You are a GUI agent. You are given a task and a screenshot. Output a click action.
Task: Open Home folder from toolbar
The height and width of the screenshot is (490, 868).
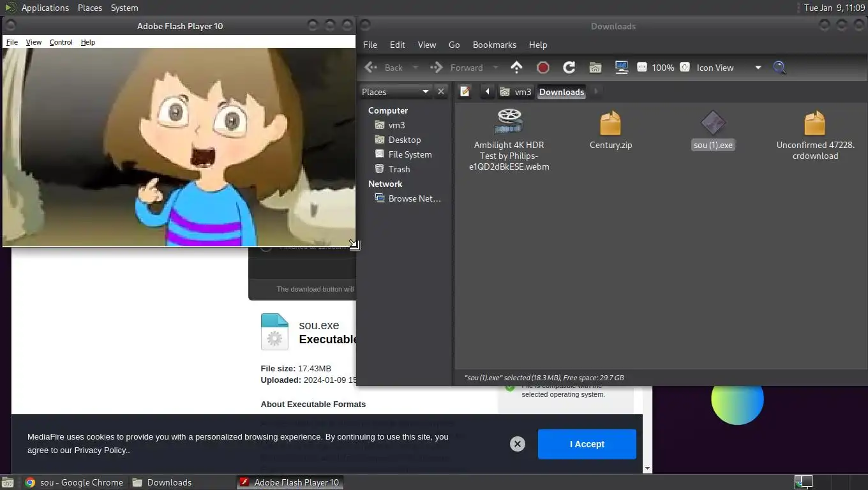595,68
